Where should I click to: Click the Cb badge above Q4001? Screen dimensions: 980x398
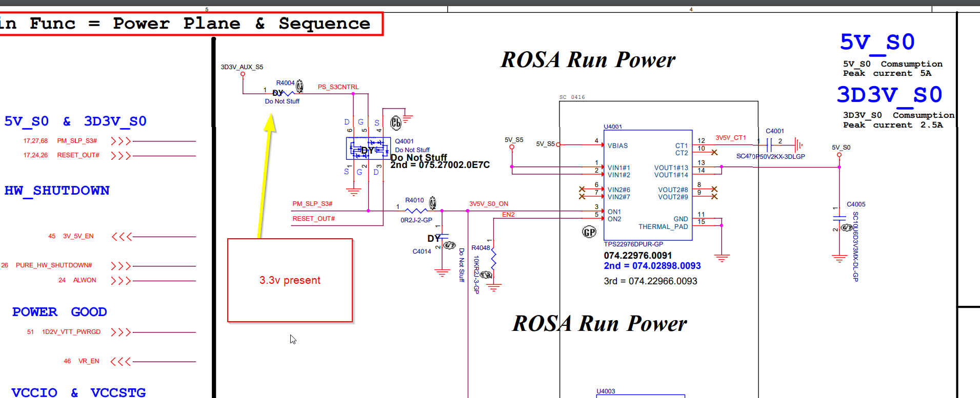tap(396, 123)
